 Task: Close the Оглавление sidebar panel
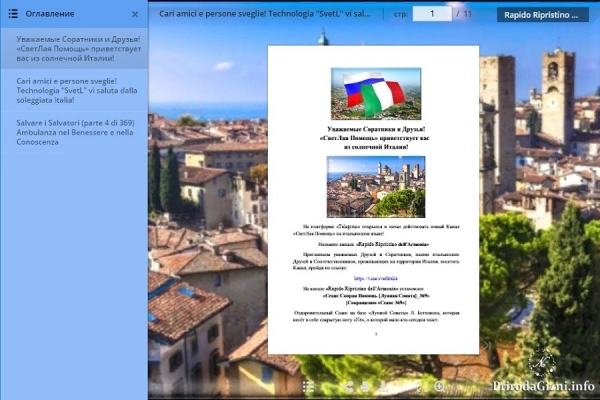pos(135,14)
